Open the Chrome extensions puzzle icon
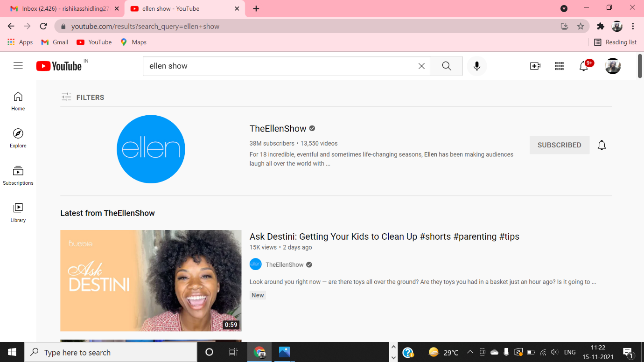Viewport: 644px width, 362px height. 601,27
